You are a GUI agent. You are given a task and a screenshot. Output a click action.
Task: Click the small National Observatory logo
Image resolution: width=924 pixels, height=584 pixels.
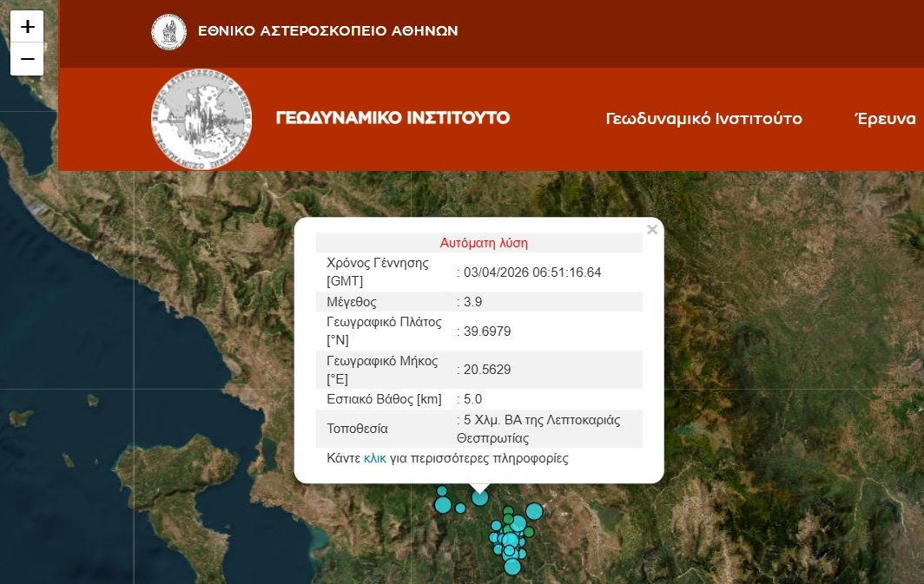click(168, 32)
